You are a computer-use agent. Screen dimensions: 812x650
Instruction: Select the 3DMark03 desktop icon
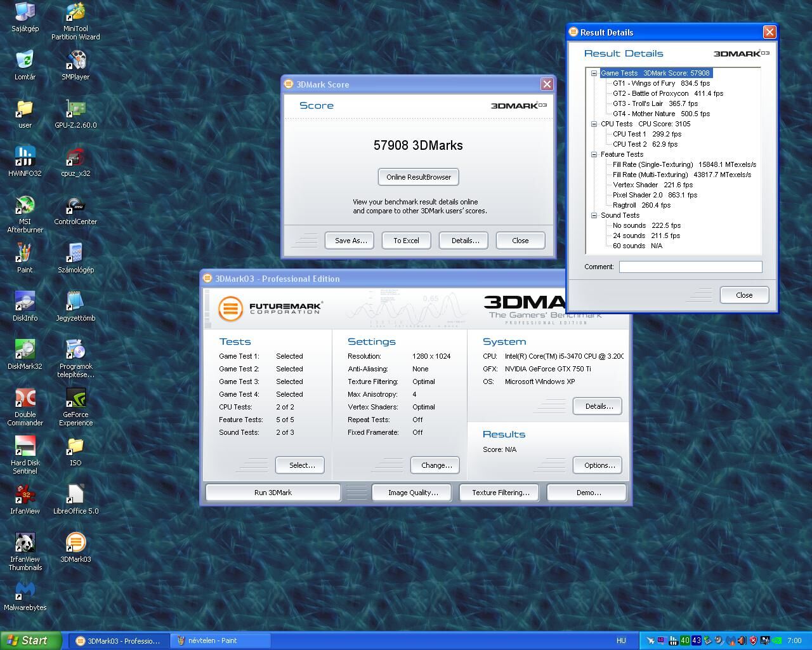pos(75,548)
